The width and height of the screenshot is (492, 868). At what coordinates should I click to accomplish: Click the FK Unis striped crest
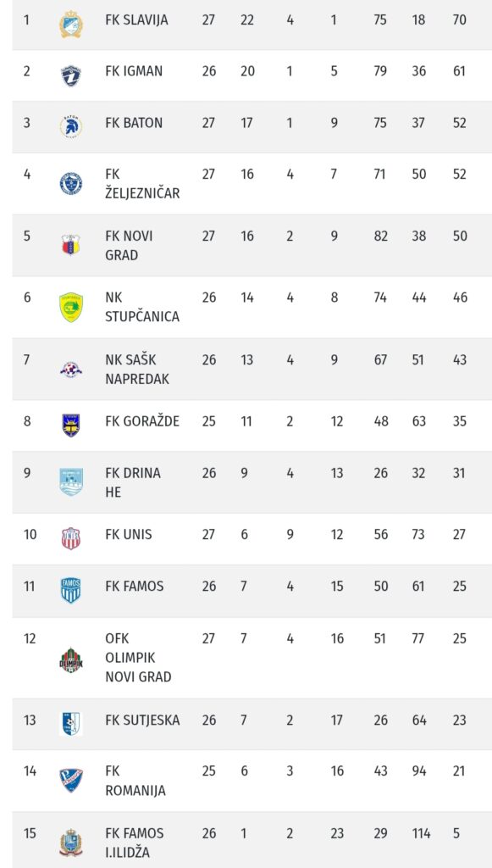(x=71, y=538)
